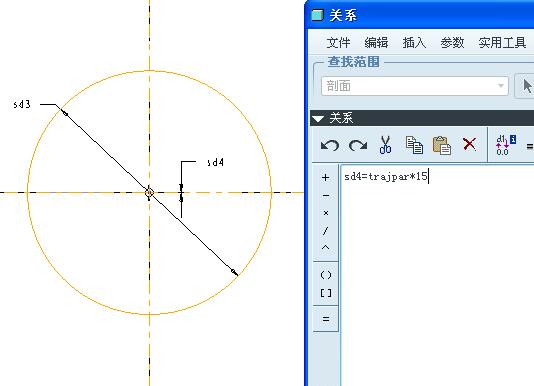Cut selected relation text with scissors icon

click(x=385, y=145)
